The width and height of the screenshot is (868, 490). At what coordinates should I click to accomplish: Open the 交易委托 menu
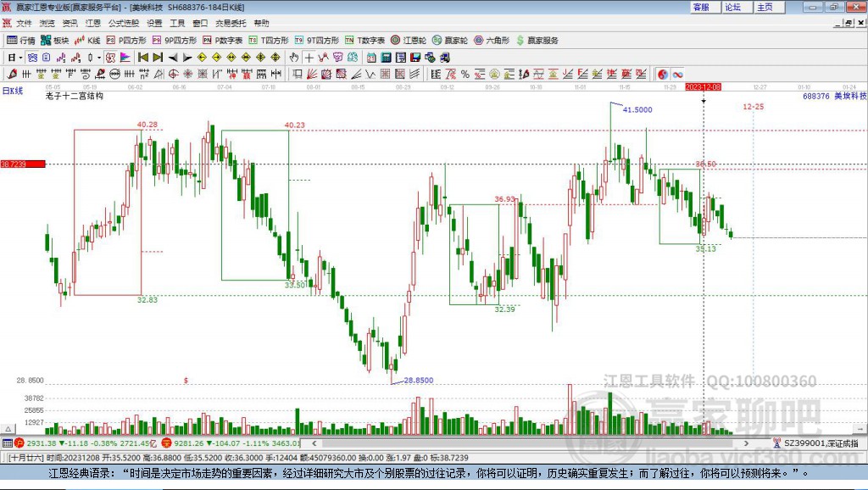231,23
